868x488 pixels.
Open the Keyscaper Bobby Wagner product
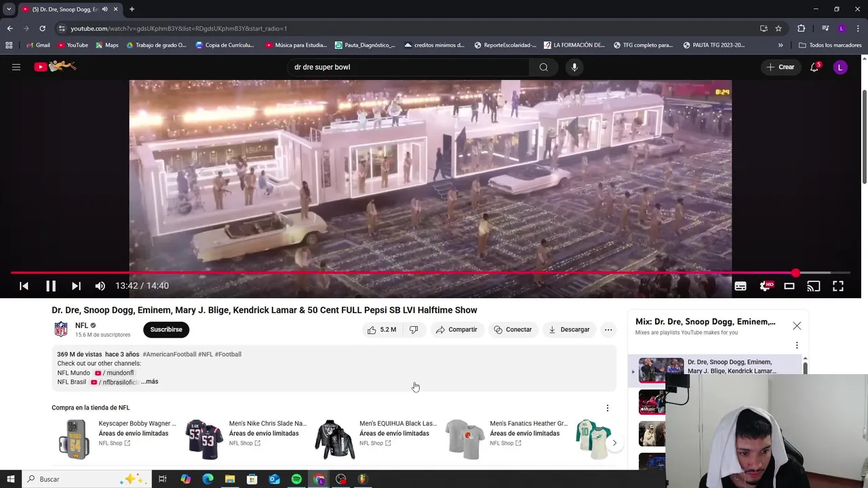115,439
